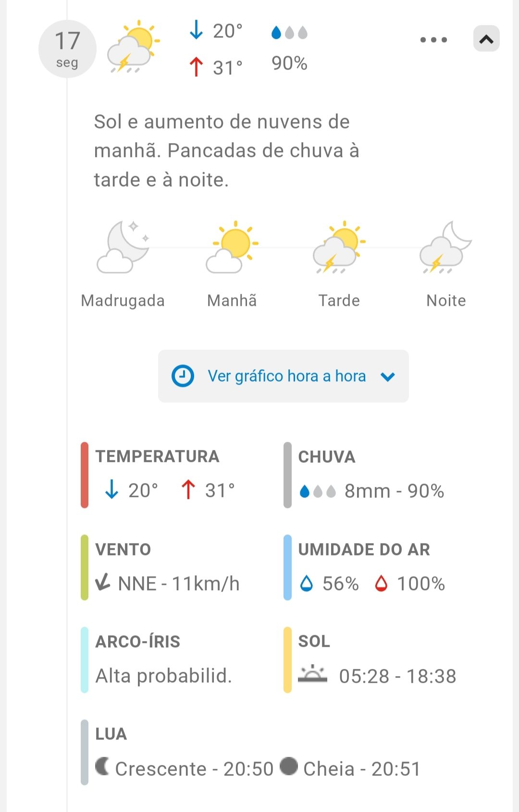Open the three-dot more options menu
The width and height of the screenshot is (519, 812).
click(x=433, y=40)
